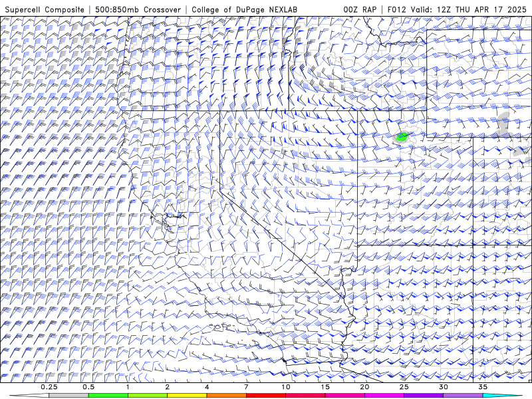Click the large gray shaded area near the map's right edge

503,124
